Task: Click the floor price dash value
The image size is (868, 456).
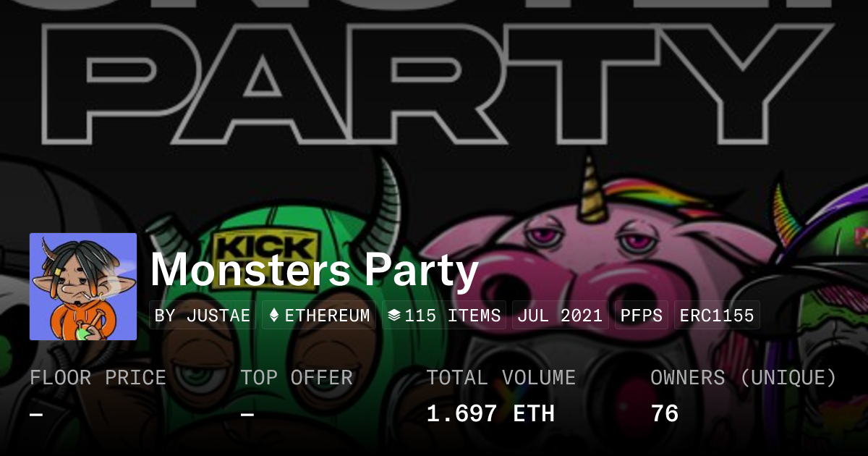Action: tap(37, 415)
